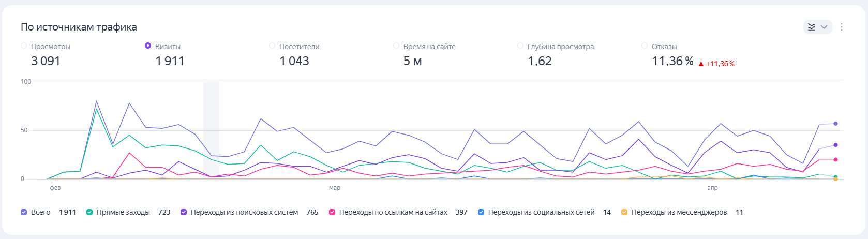Toggle Переходы по ссылкам на сайтах checkbox
Image resolution: width=868 pixels, height=239 pixels.
pos(332,212)
